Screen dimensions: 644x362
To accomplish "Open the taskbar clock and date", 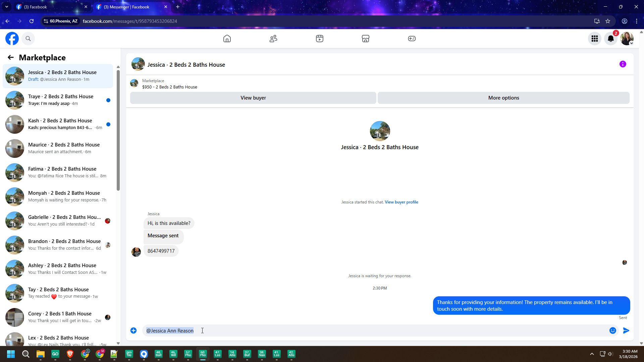I will [x=628, y=354].
